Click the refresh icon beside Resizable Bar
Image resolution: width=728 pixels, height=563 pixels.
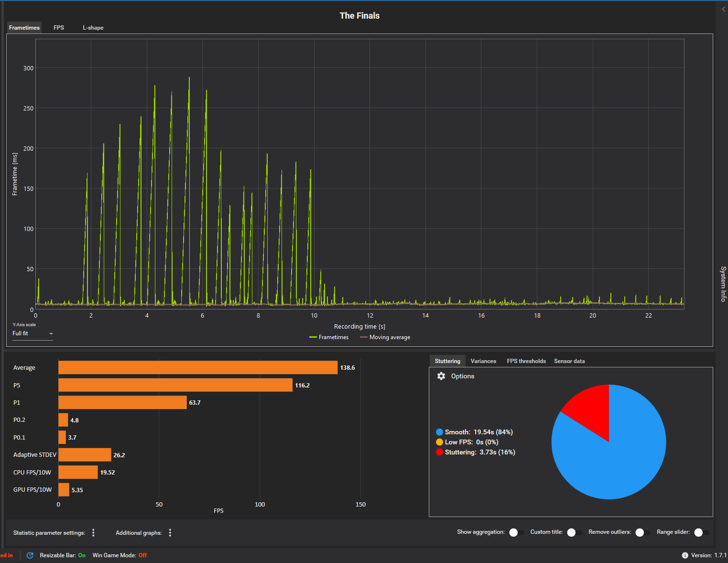point(30,555)
